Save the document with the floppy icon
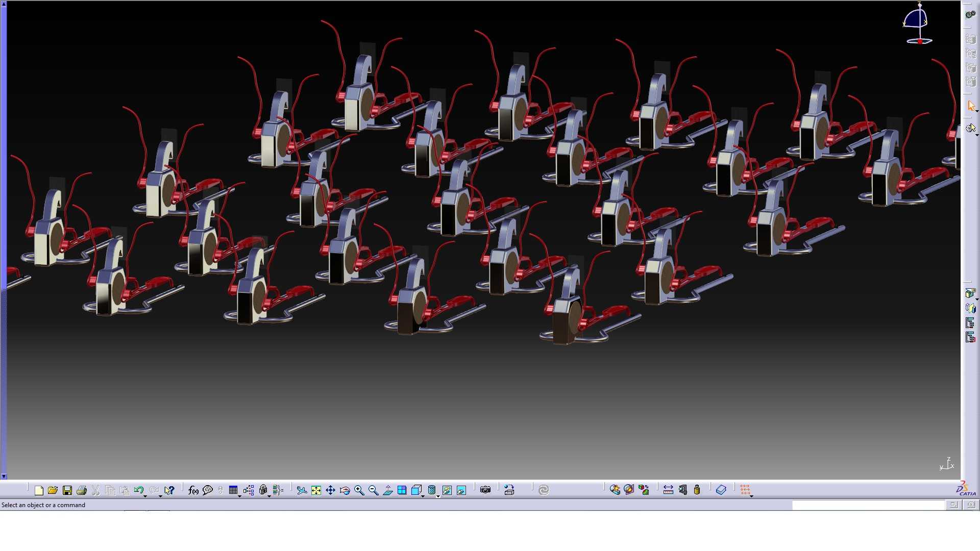This screenshot has height=551, width=980. (67, 490)
